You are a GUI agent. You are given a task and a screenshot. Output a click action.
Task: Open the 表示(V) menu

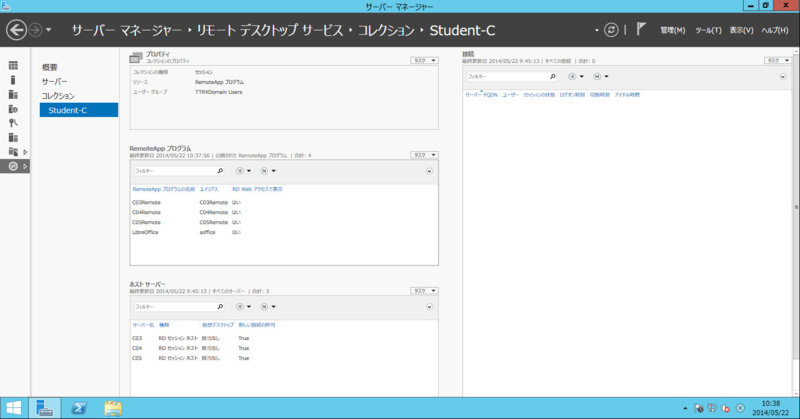point(741,31)
